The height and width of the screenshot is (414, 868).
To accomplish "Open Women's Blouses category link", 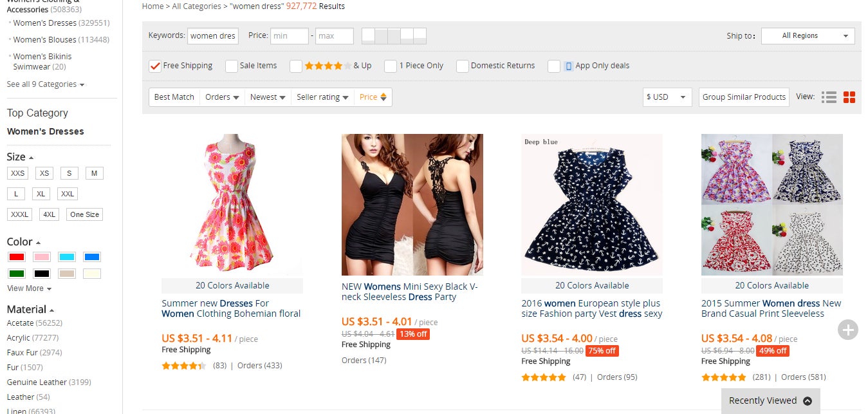I will click(x=45, y=40).
